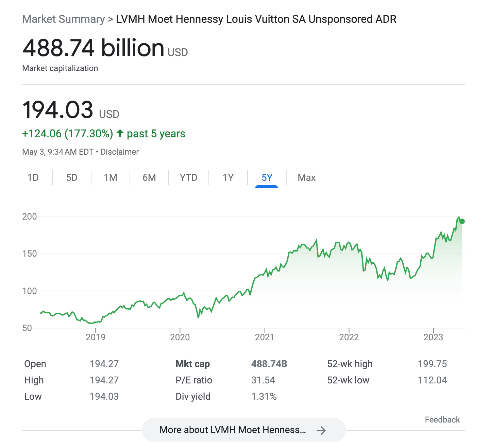This screenshot has height=448, width=491.
Task: Open the Disclaimer link
Action: [x=120, y=152]
